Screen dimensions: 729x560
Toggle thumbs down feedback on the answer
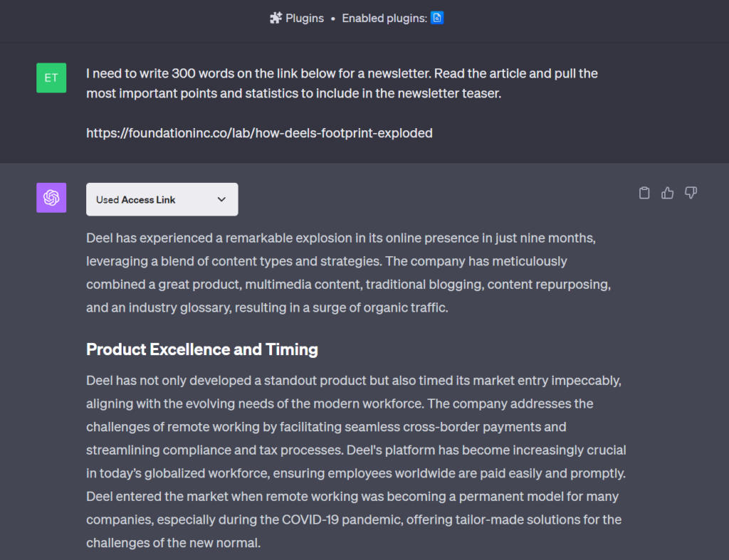691,193
